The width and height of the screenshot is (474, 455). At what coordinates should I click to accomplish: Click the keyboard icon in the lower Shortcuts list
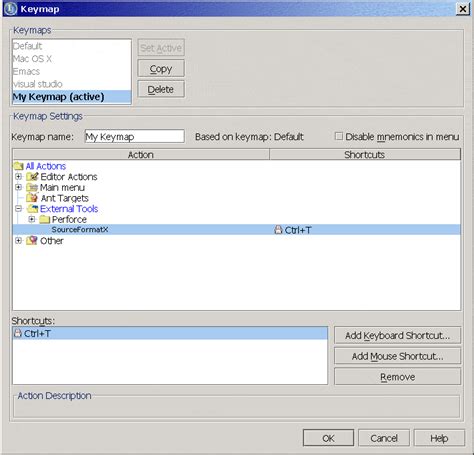click(x=18, y=333)
